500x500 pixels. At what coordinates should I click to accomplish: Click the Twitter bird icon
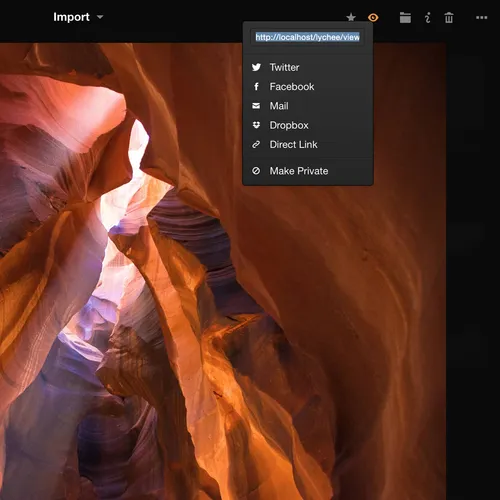click(x=256, y=67)
